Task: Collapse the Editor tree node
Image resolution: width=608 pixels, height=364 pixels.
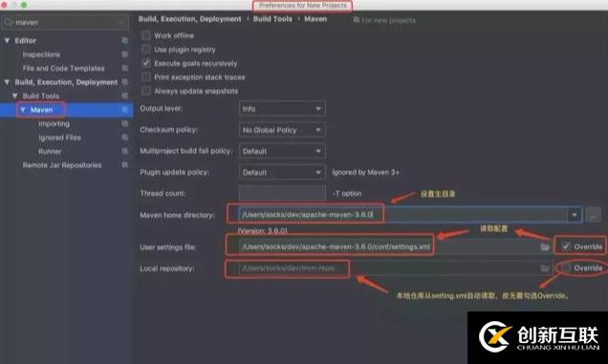Action: [7, 40]
